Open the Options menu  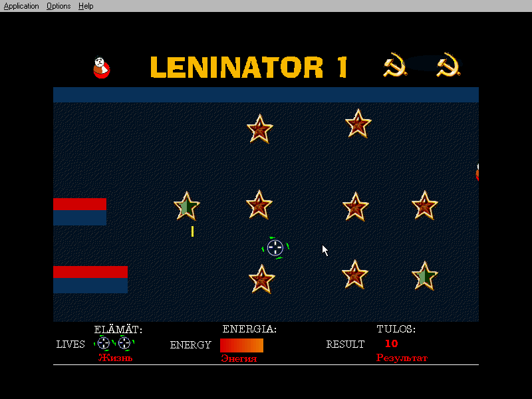coord(59,6)
